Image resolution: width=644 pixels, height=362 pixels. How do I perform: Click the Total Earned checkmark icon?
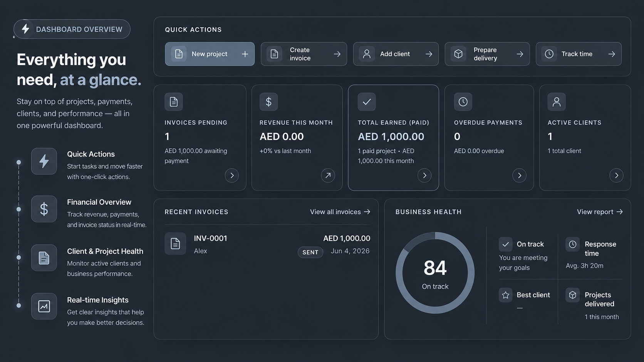367,102
